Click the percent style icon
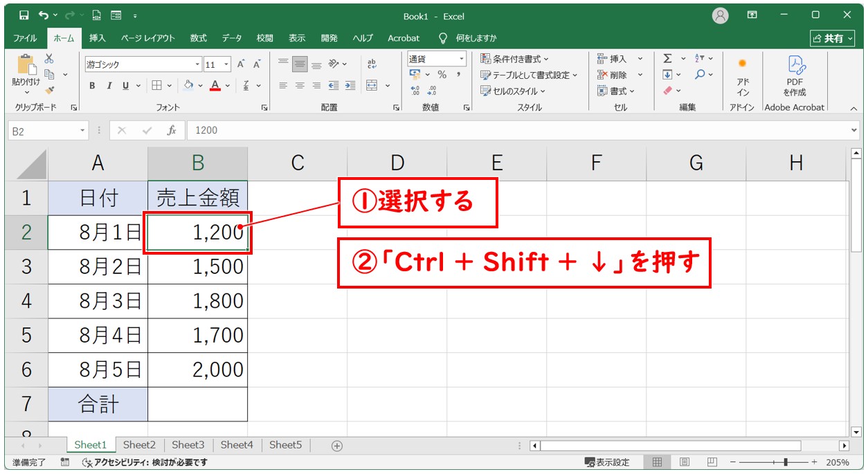Viewport: 868px width, 474px height. (442, 75)
